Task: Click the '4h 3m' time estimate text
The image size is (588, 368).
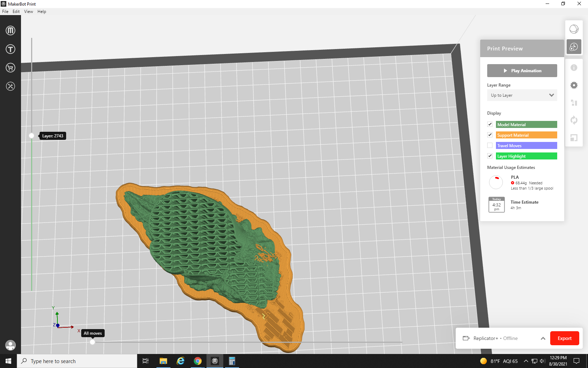Action: click(x=516, y=208)
